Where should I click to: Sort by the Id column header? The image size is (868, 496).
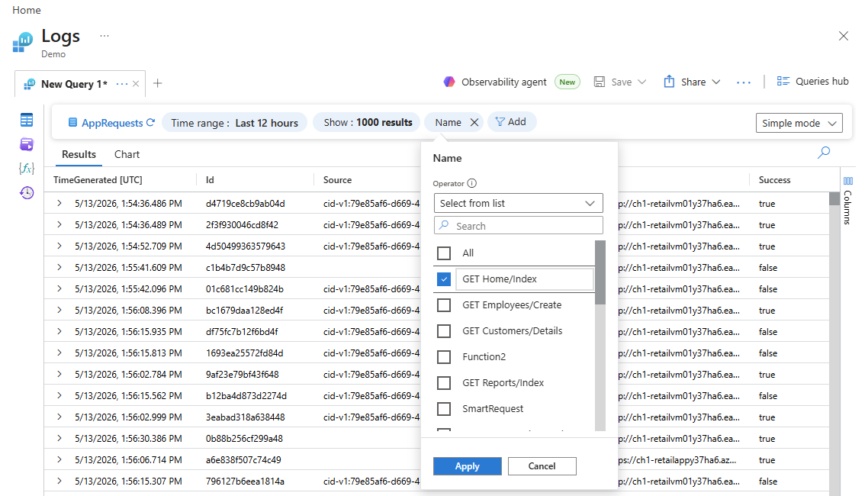pyautogui.click(x=210, y=180)
